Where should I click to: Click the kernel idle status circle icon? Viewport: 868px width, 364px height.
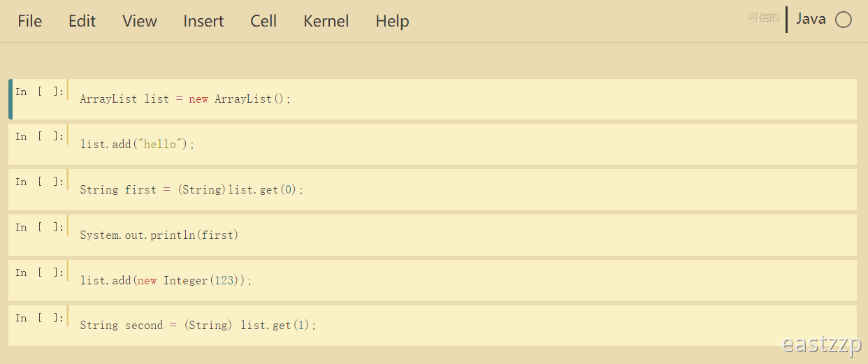click(844, 20)
